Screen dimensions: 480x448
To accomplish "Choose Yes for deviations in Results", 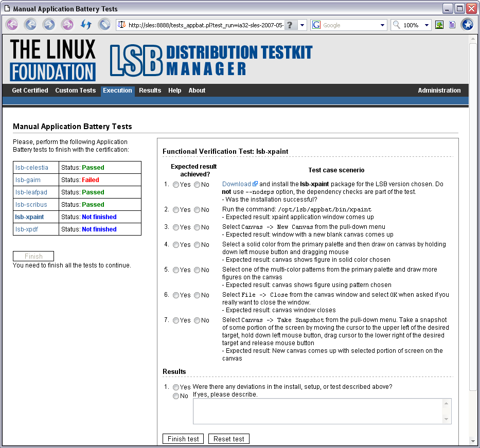I will [176, 387].
